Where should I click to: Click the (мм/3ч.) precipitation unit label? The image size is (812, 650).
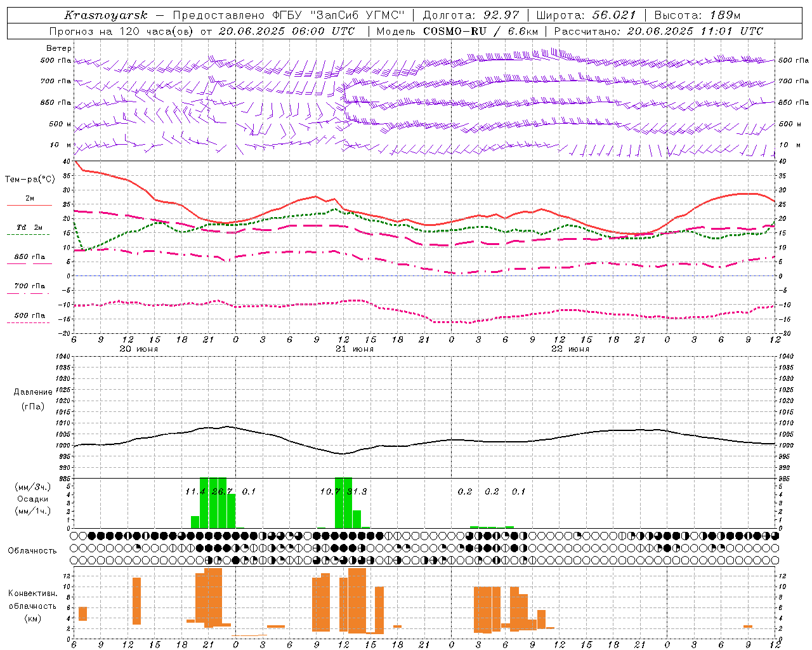[x=33, y=487]
